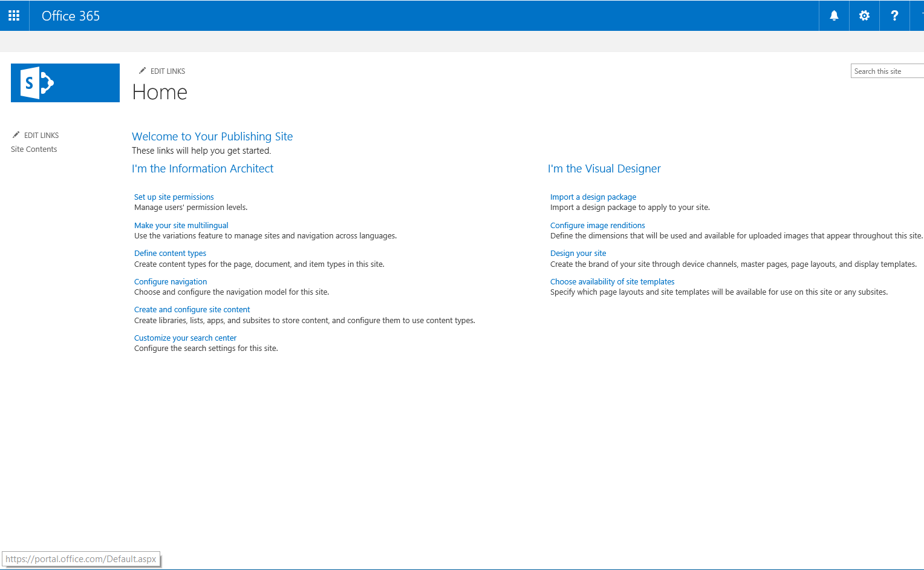Image resolution: width=924 pixels, height=570 pixels.
Task: Click the pencil icon beside the sidebar EDIT LINKS
Action: (16, 135)
